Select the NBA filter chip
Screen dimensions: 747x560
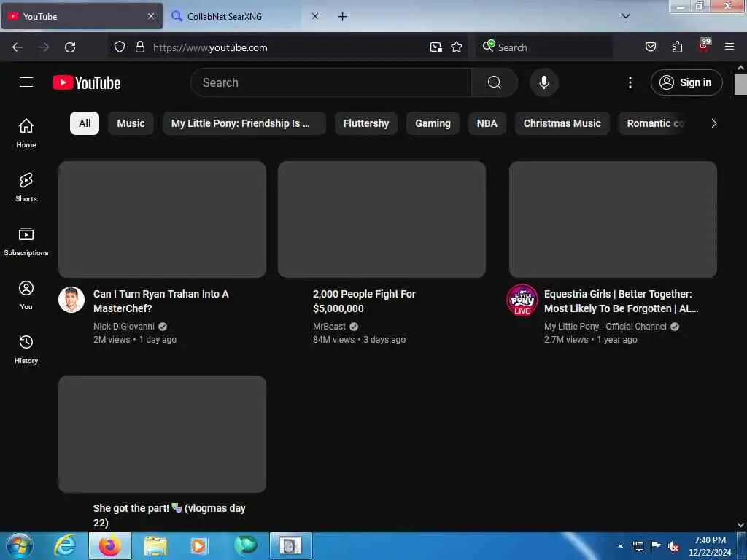pyautogui.click(x=487, y=123)
